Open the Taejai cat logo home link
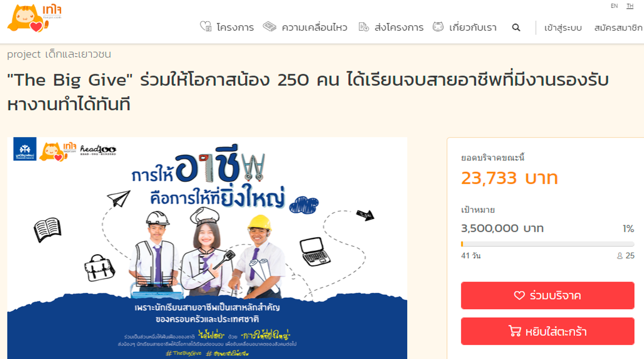 pos(35,18)
